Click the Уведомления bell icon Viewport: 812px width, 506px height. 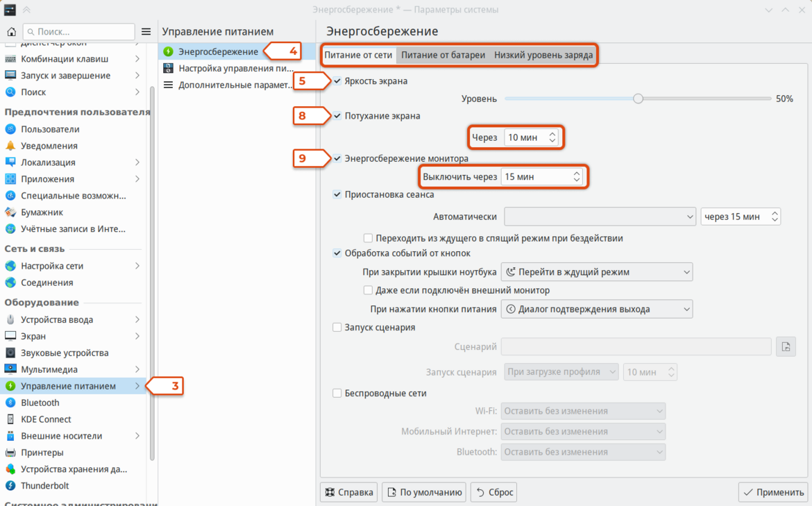pos(10,146)
